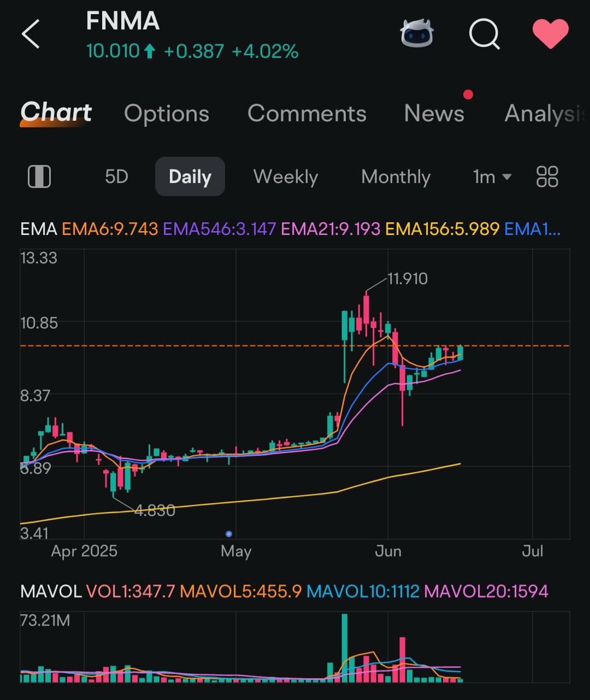Viewport: 590px width, 700px height.
Task: Tap the MAVOL10:1112 value
Action: click(x=363, y=591)
